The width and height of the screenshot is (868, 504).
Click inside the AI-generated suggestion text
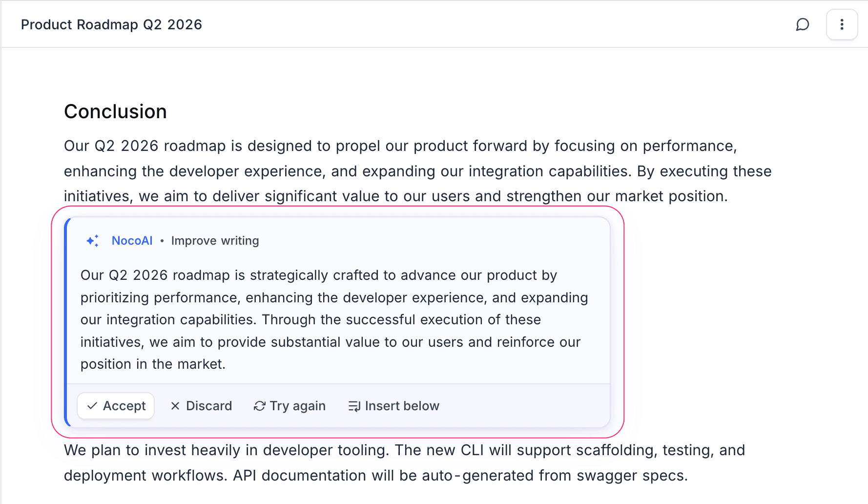[332, 319]
